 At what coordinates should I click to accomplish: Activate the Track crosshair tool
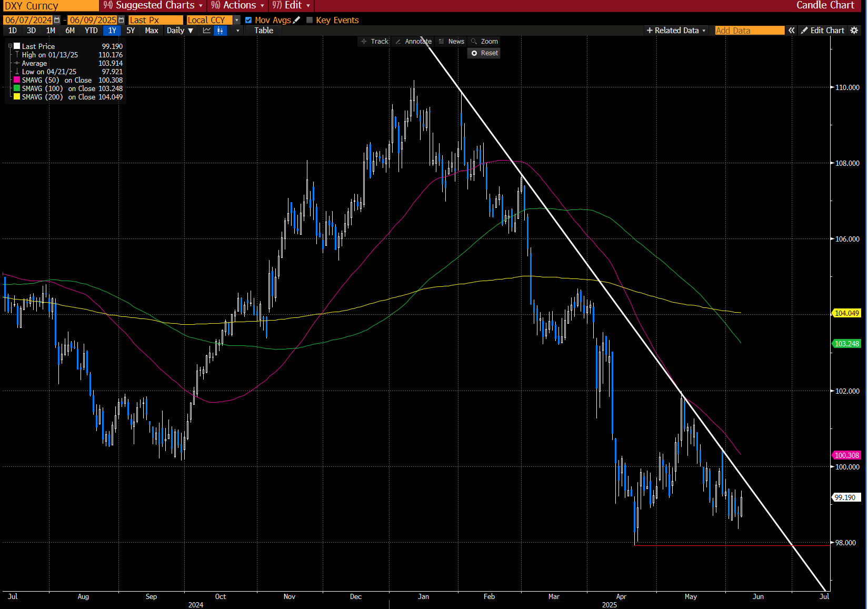[x=375, y=42]
